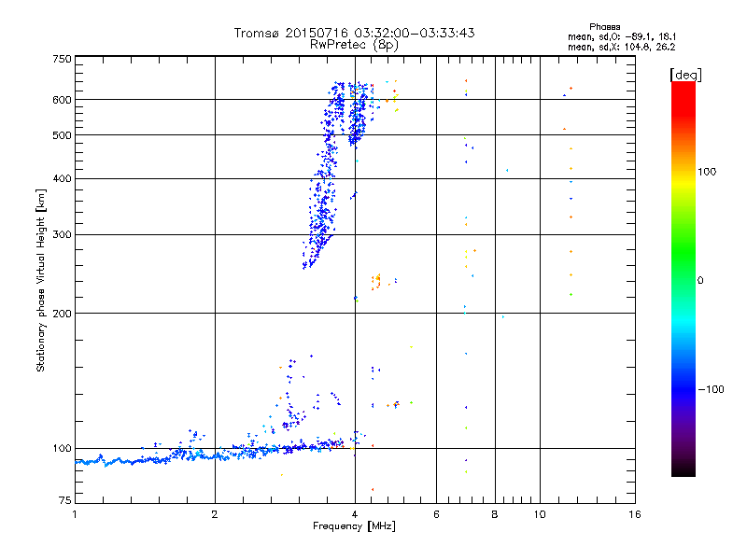This screenshot has height=560, width=747.
Task: Click the y-axis tick label "200"
Action: (x=62, y=314)
